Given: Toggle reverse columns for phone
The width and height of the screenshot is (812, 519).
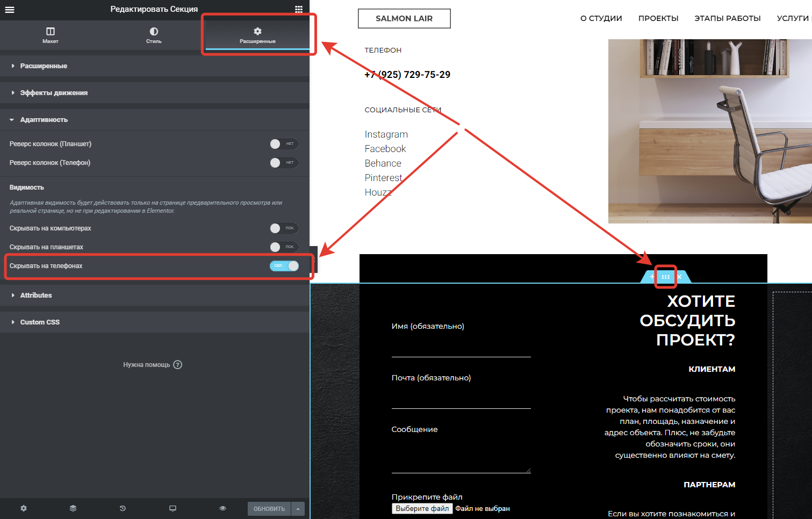Looking at the screenshot, I should coord(284,163).
